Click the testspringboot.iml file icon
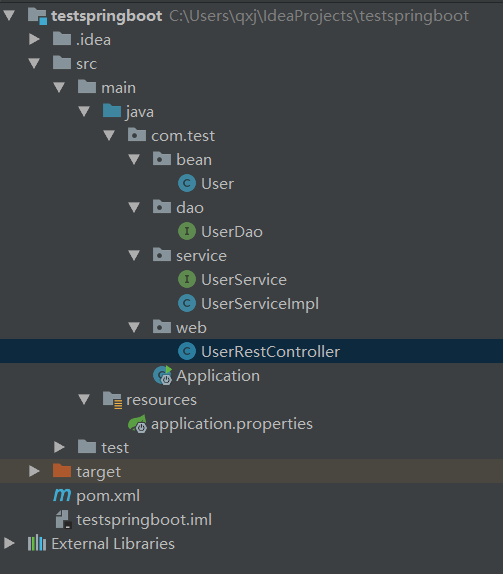The width and height of the screenshot is (503, 574). [63, 519]
